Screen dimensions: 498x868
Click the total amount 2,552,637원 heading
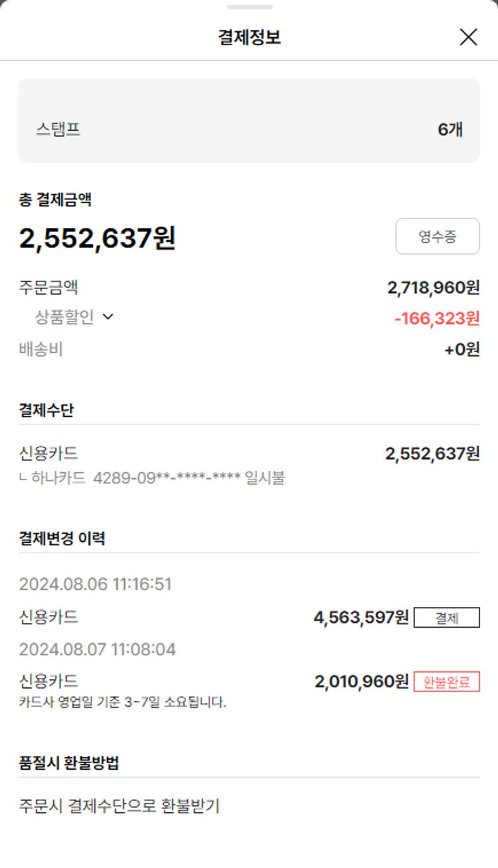[x=98, y=238]
